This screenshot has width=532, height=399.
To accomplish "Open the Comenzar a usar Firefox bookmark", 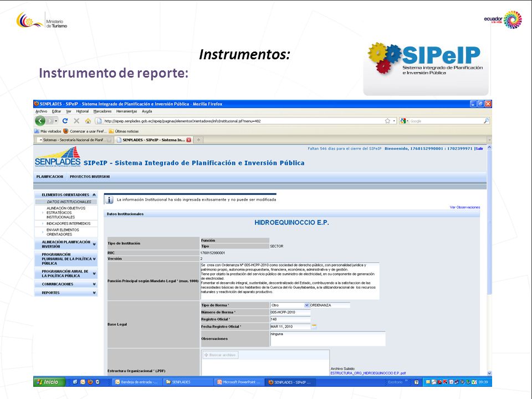I will tap(85, 131).
